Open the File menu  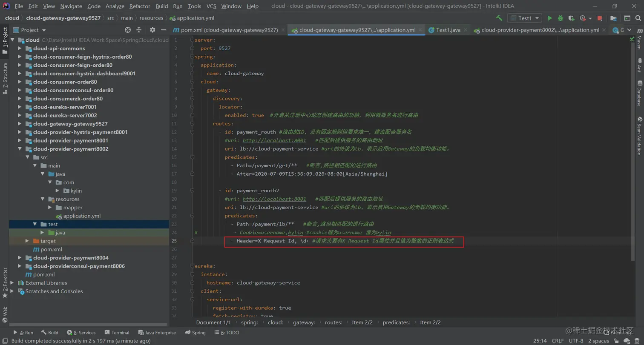click(19, 6)
